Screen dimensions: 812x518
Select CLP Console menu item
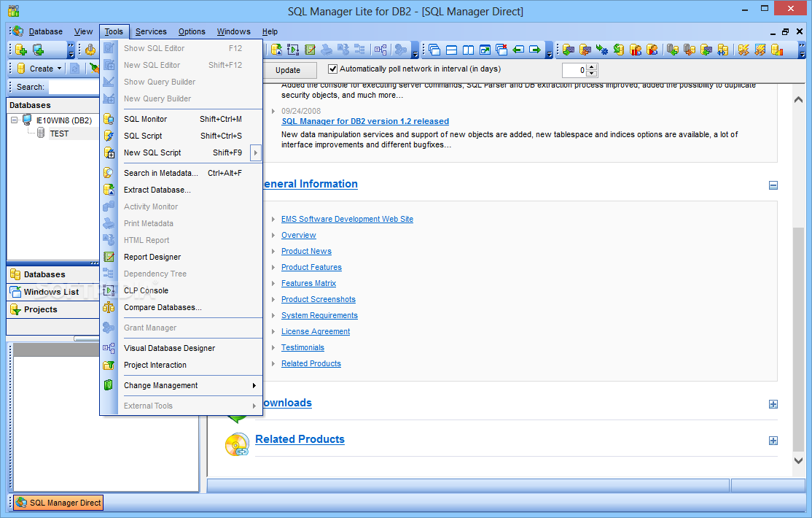pyautogui.click(x=181, y=291)
